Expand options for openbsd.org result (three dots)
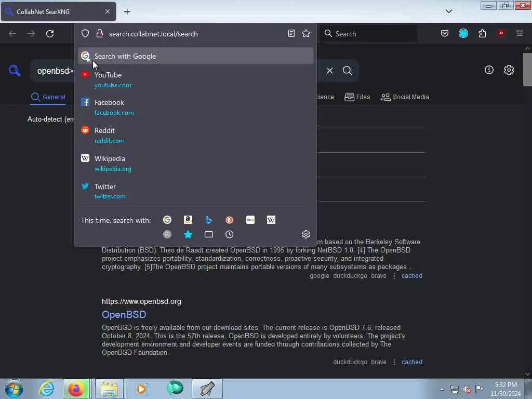 tap(394, 362)
